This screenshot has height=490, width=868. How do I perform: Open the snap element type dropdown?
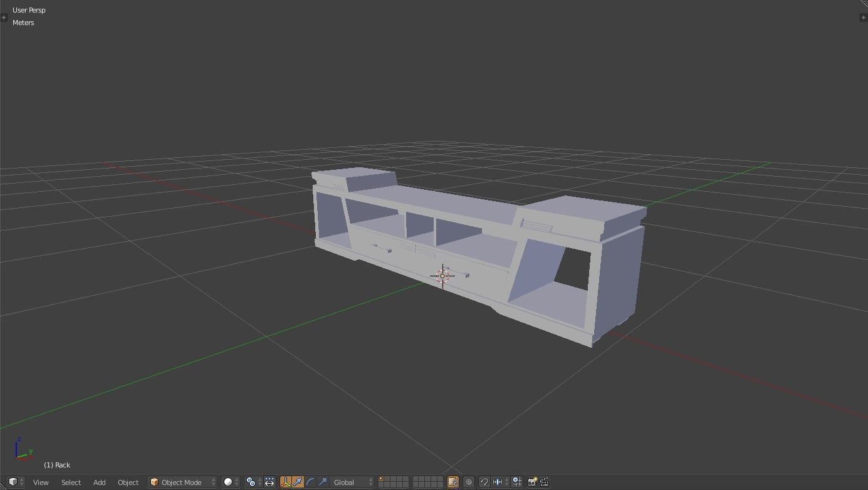pyautogui.click(x=500, y=482)
